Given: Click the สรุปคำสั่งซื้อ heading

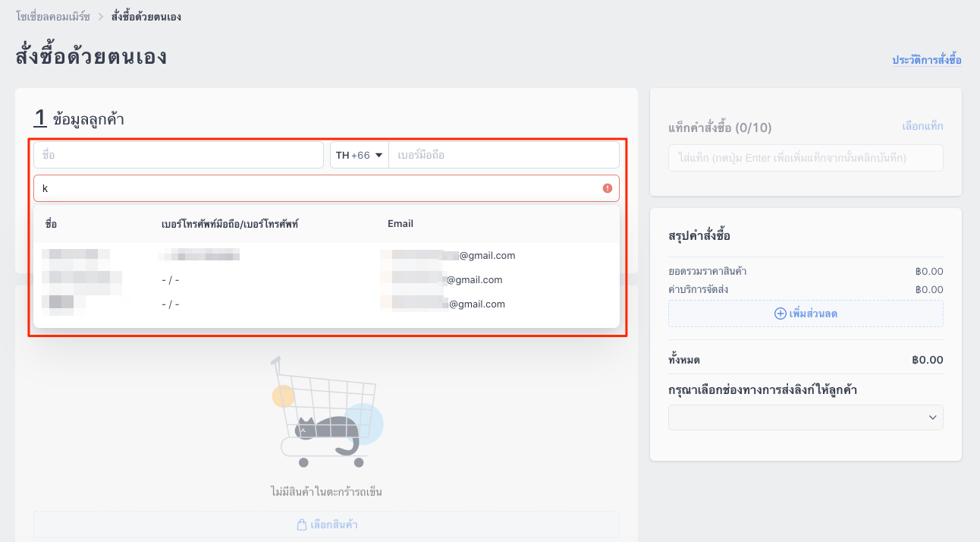Looking at the screenshot, I should [x=699, y=235].
